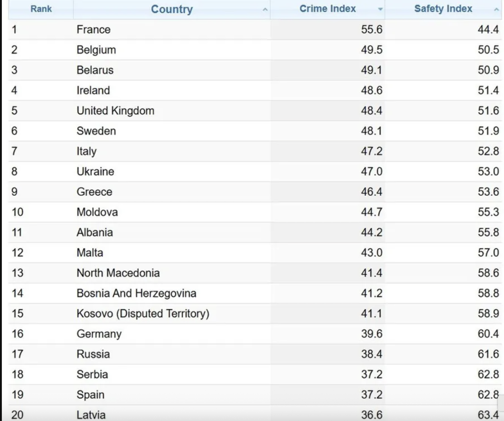
Task: Sort table by the Rank header
Action: click(41, 9)
